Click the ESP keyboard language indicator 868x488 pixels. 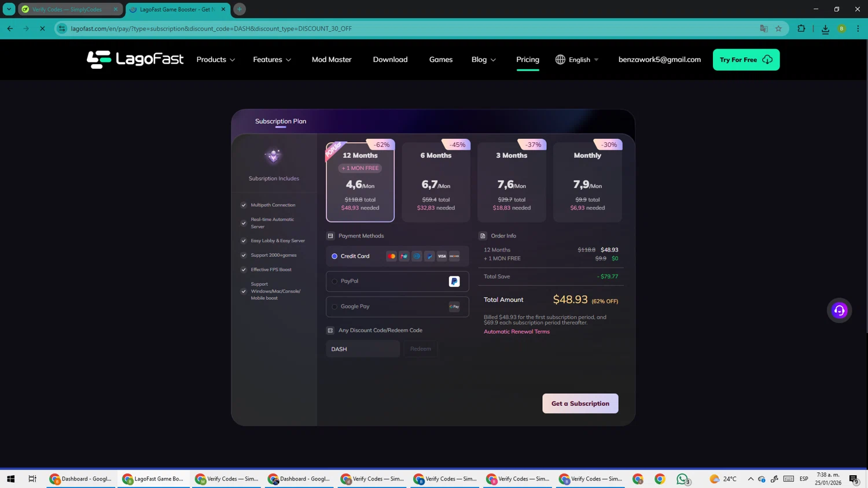point(804,479)
